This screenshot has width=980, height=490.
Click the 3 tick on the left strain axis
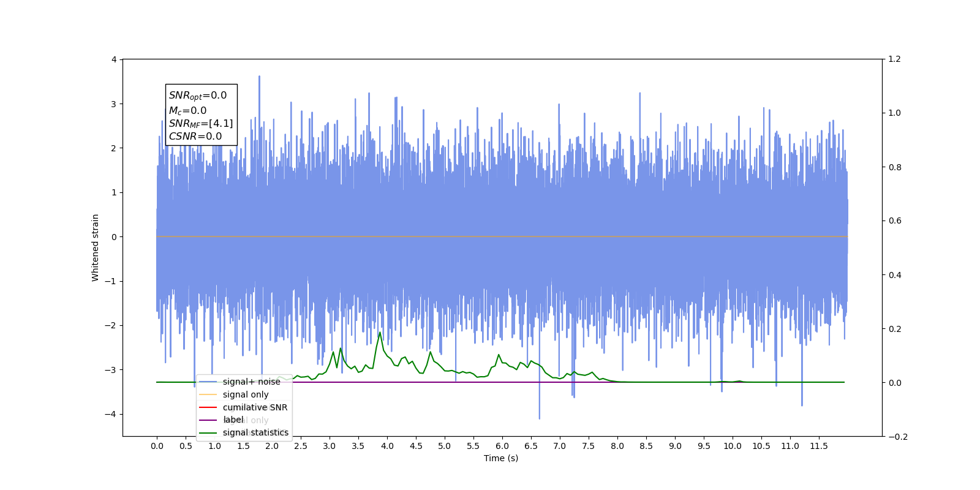114,104
